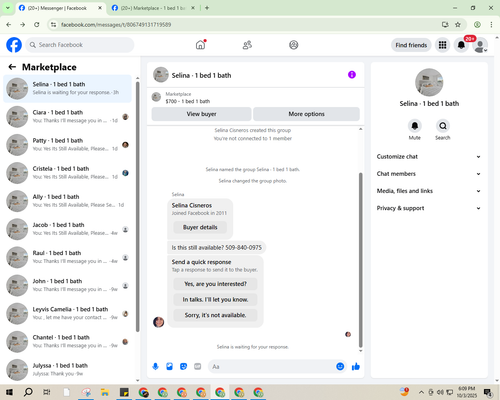Open File Explorer from the taskbar
This screenshot has width=500, height=400.
105,392
